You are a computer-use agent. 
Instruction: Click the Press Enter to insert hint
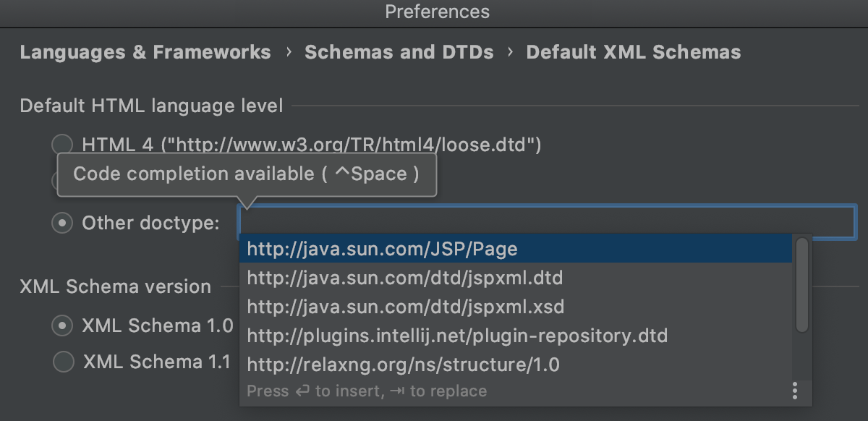coord(365,391)
